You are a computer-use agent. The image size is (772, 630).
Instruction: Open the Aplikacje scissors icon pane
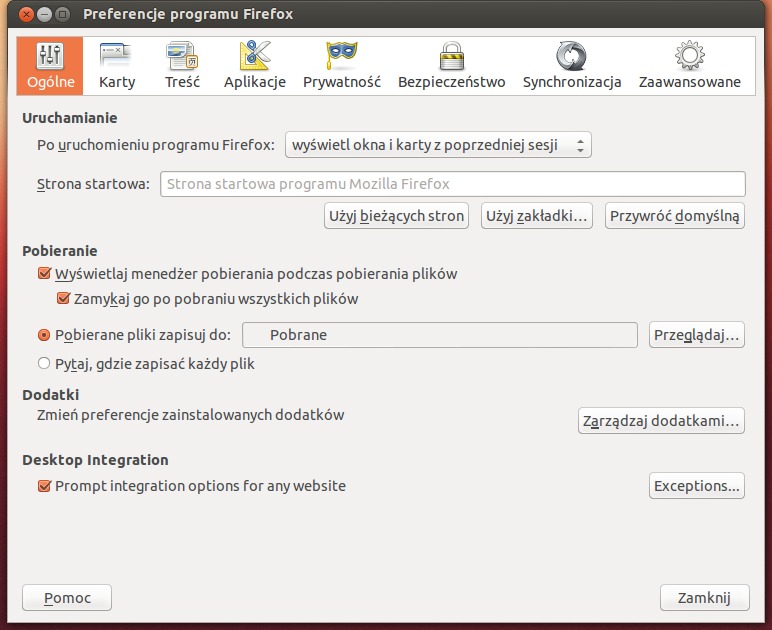pos(255,66)
